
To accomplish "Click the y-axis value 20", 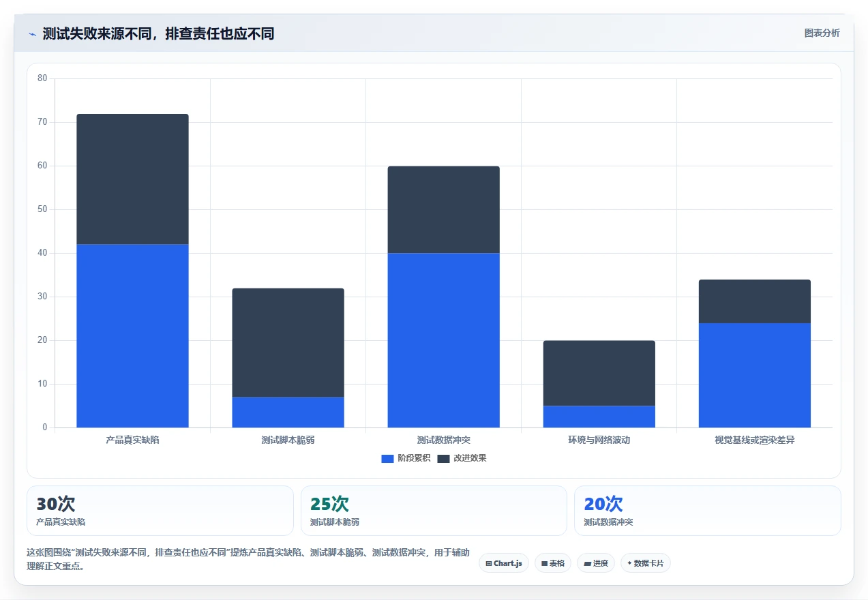I will tap(42, 340).
